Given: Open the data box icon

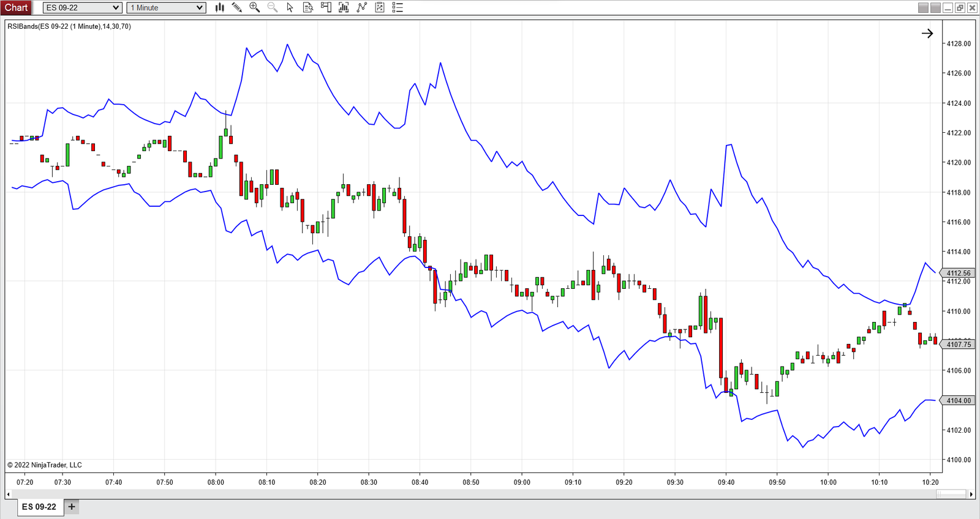Looking at the screenshot, I should pos(308,7).
